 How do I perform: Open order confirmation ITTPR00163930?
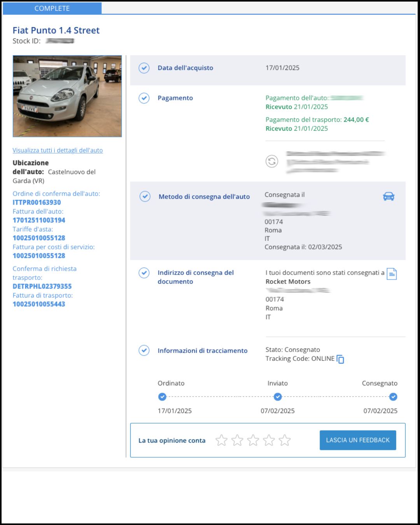37,202
